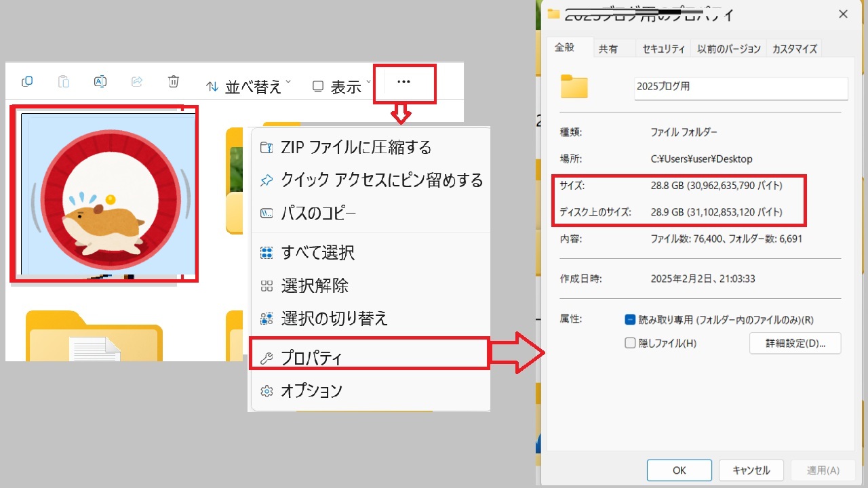
Task: Click the folder name text field
Action: point(741,88)
